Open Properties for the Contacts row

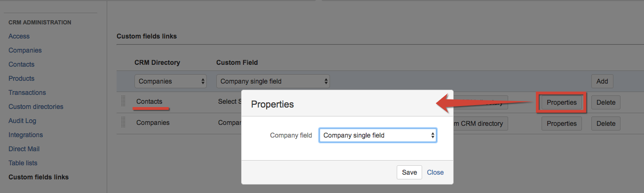[x=561, y=102]
